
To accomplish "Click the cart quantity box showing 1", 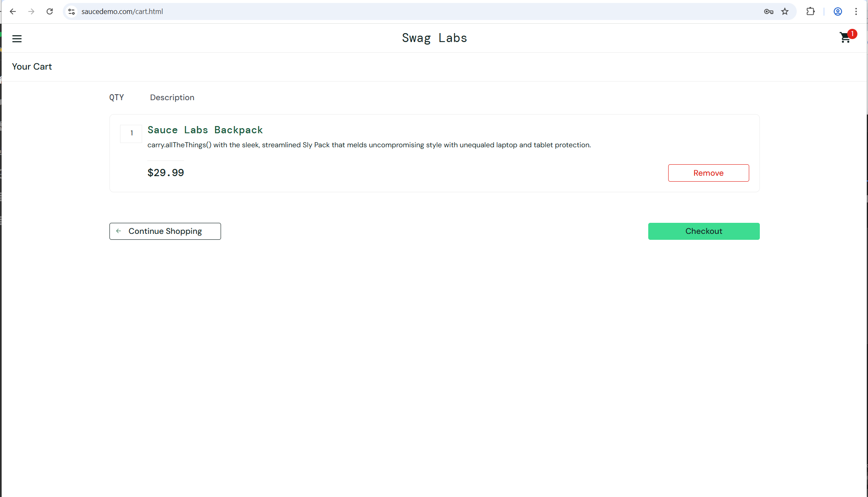I will [x=132, y=133].
